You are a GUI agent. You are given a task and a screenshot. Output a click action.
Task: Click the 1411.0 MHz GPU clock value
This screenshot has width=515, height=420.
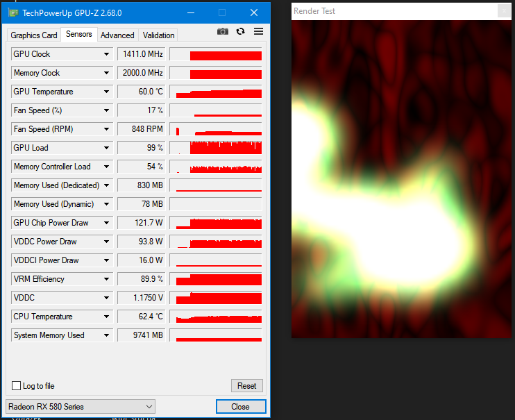141,54
